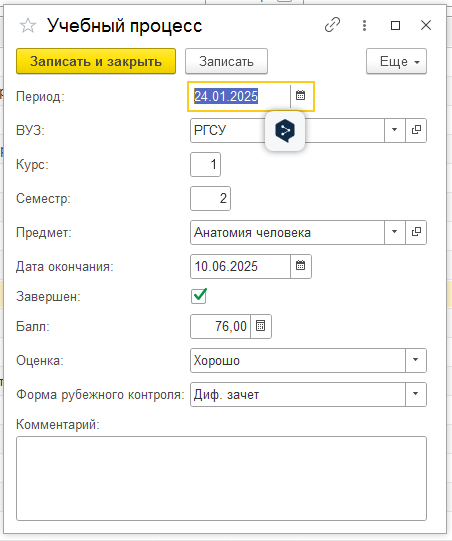
Task: Open calculator for Балл field
Action: click(261, 326)
